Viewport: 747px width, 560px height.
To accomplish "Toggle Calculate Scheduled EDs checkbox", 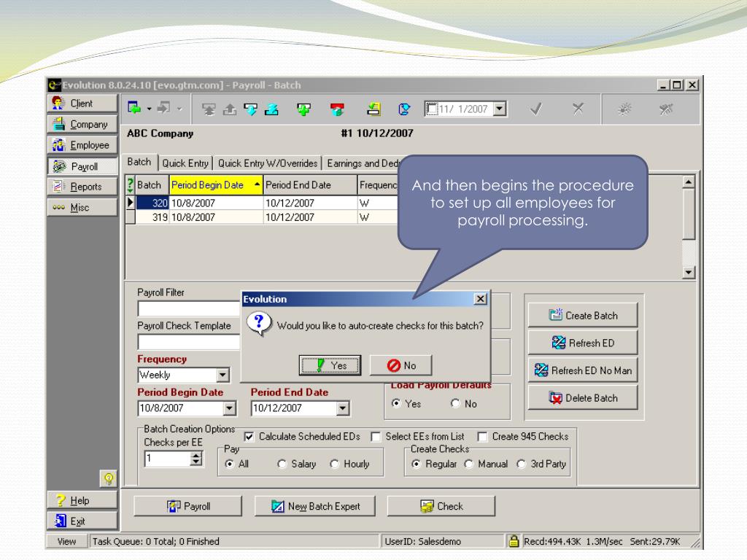I will coord(249,437).
